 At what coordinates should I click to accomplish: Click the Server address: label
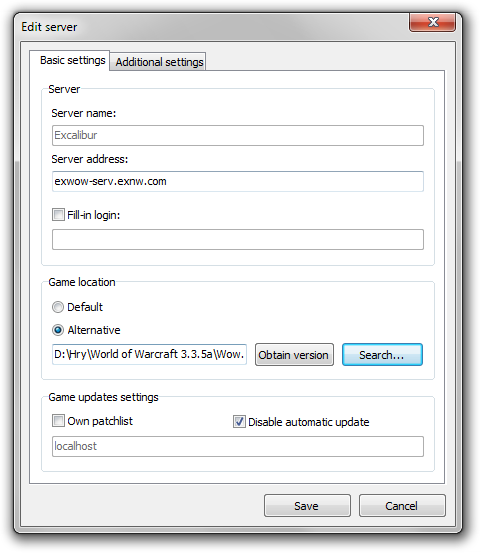point(90,159)
